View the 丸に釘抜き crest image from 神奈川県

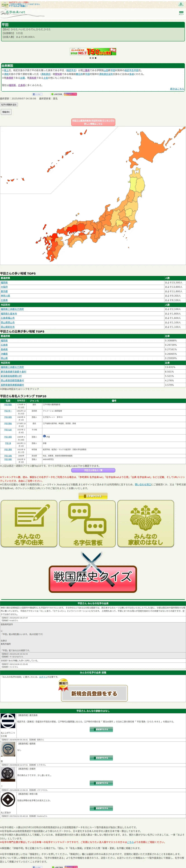pyautogui.click(x=8, y=800)
